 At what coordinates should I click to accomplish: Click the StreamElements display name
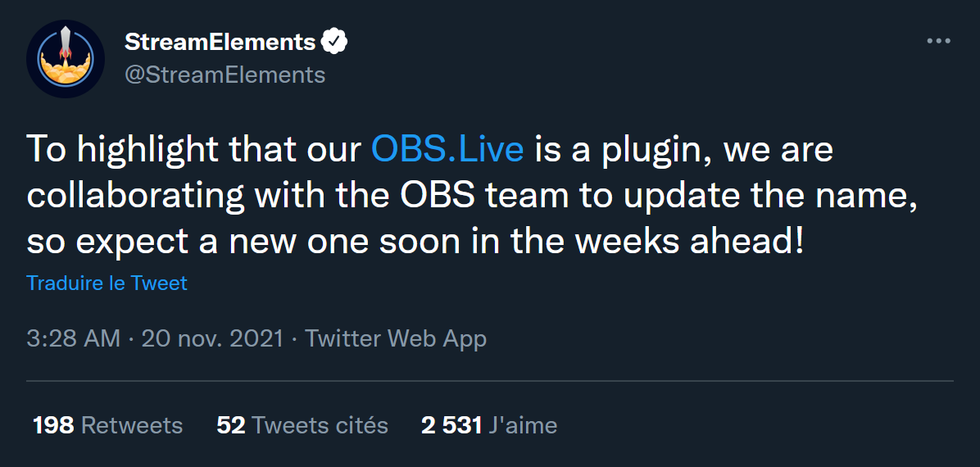(220, 42)
